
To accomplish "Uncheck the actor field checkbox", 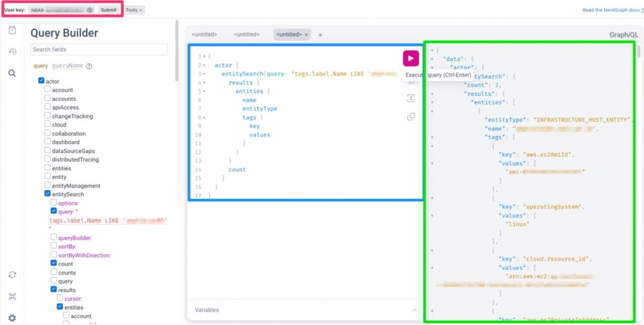I will tap(42, 81).
